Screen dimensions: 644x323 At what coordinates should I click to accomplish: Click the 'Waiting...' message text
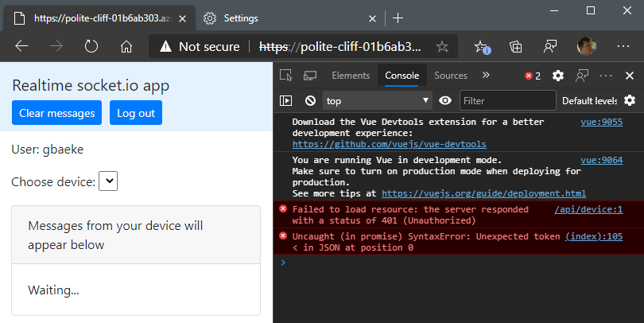pyautogui.click(x=53, y=290)
